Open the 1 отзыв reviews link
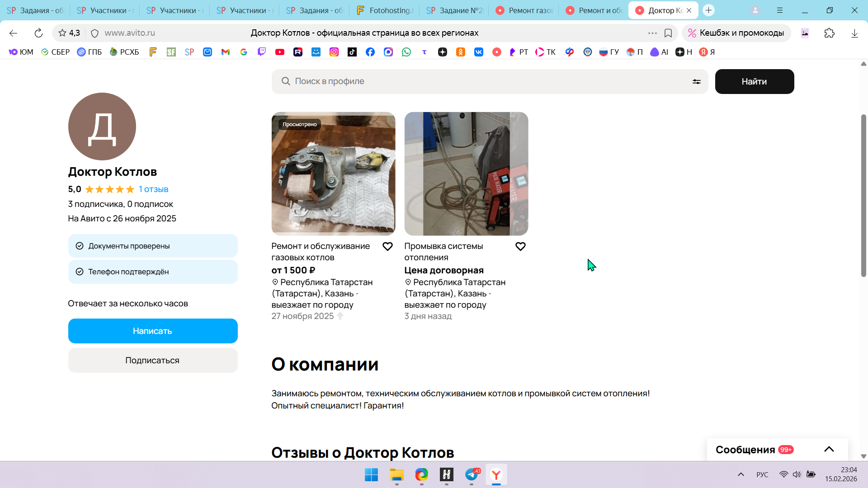This screenshot has width=868, height=488. point(153,189)
